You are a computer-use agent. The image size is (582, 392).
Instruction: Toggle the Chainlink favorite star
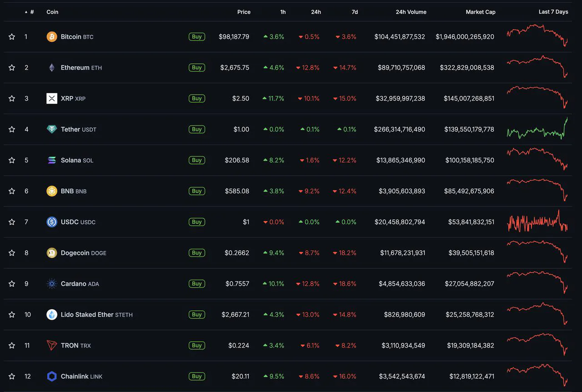tap(12, 377)
